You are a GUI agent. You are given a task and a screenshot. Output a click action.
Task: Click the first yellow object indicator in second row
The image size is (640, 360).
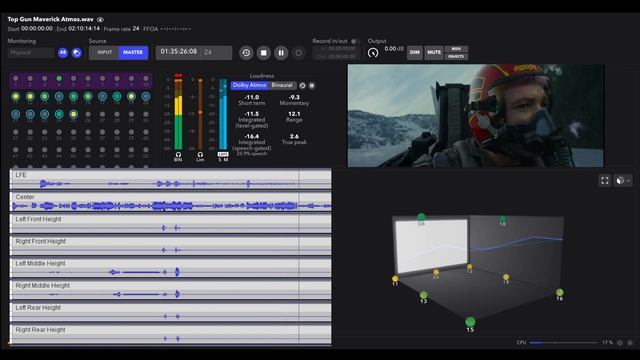click(16, 97)
